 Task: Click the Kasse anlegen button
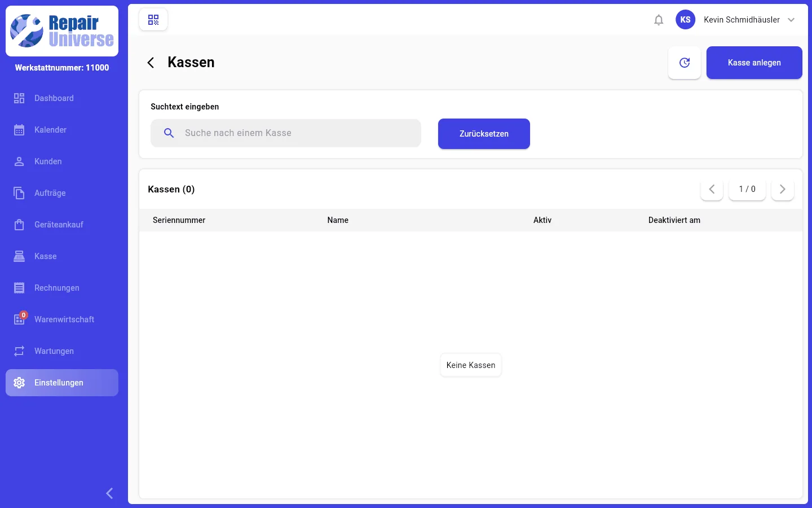754,63
